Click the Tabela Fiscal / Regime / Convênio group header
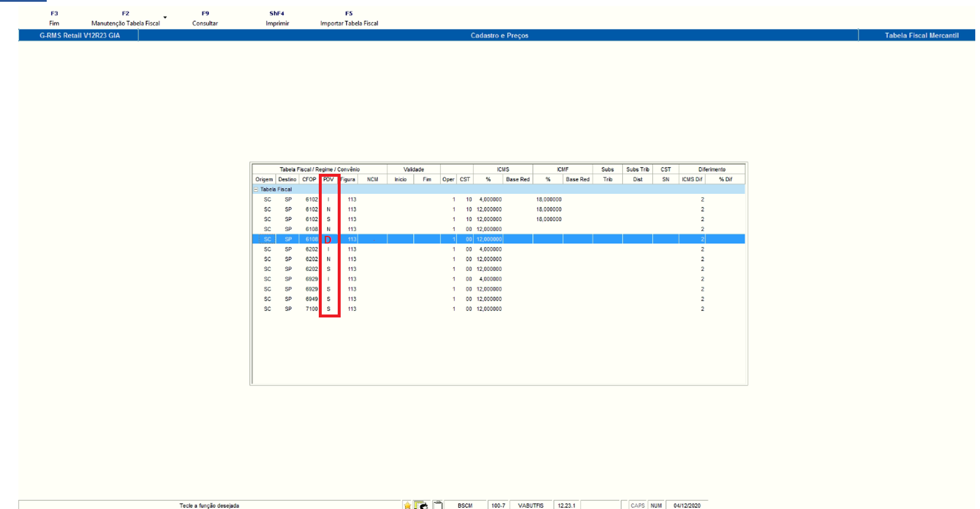This screenshot has height=509, width=980. (x=320, y=169)
